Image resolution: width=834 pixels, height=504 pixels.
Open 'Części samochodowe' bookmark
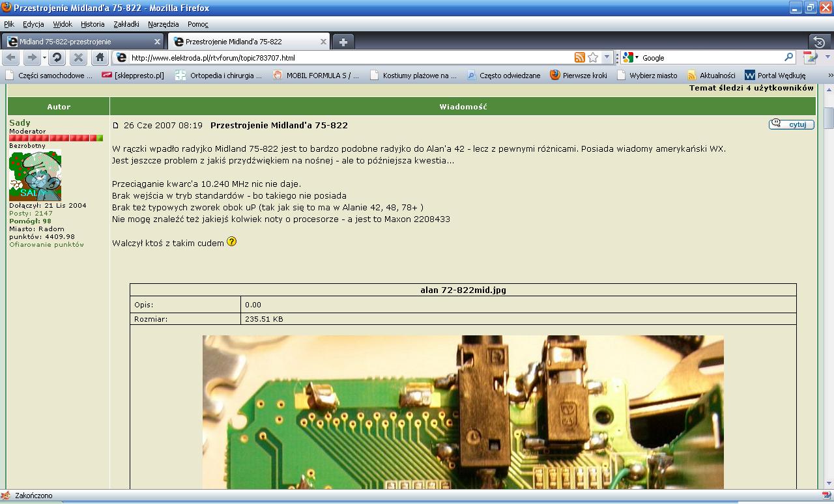[x=50, y=76]
